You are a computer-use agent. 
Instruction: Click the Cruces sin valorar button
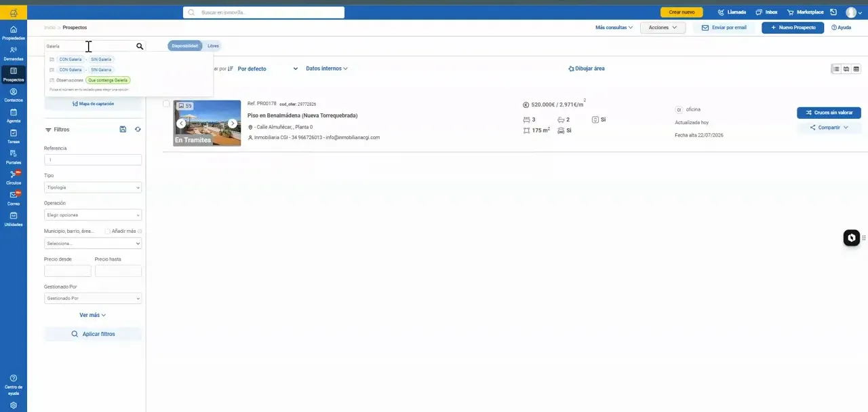tap(829, 113)
